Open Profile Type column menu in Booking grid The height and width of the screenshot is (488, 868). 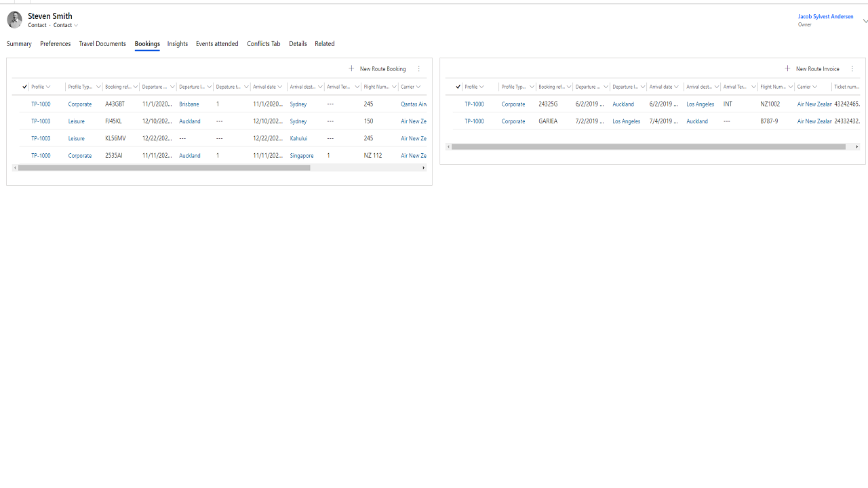[x=98, y=87]
